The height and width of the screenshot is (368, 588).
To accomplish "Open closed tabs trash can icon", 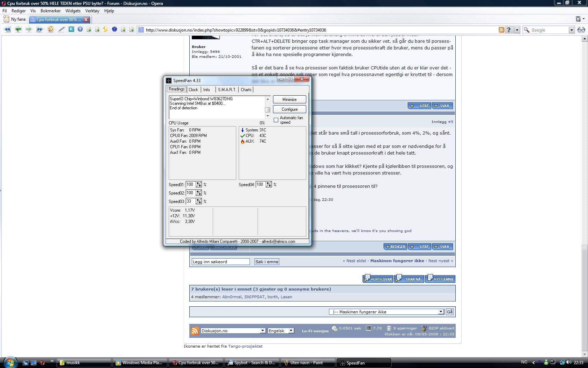I will (x=578, y=19).
